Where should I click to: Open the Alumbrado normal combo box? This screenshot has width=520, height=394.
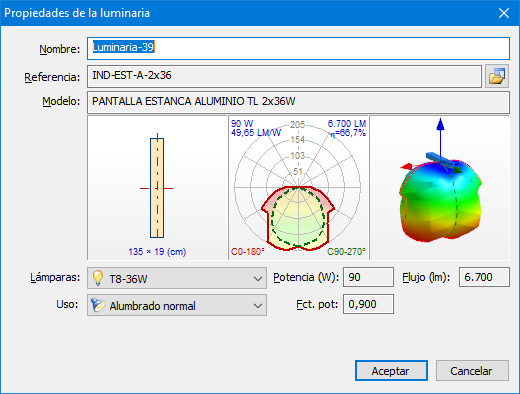point(177,305)
